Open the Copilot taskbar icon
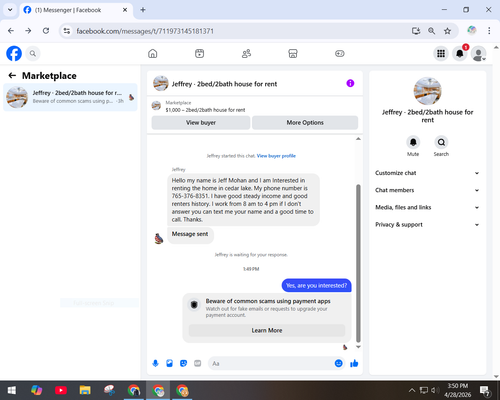The image size is (500, 400). (36, 390)
